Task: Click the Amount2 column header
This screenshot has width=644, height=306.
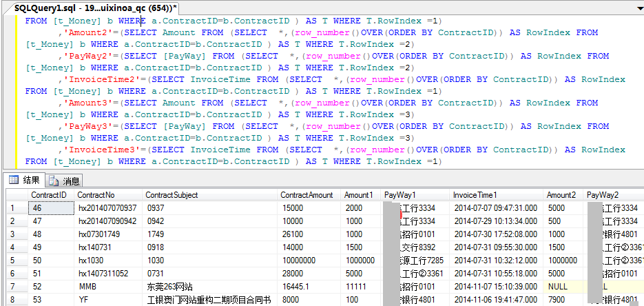Action: pyautogui.click(x=563, y=195)
